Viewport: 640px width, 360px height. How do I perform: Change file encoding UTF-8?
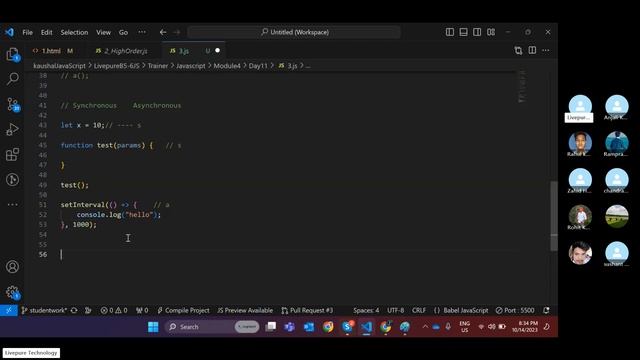tap(396, 311)
